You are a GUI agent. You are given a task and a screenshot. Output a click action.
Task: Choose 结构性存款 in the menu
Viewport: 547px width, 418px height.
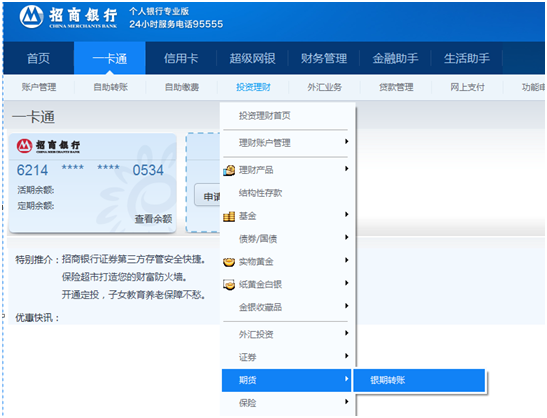(286, 193)
